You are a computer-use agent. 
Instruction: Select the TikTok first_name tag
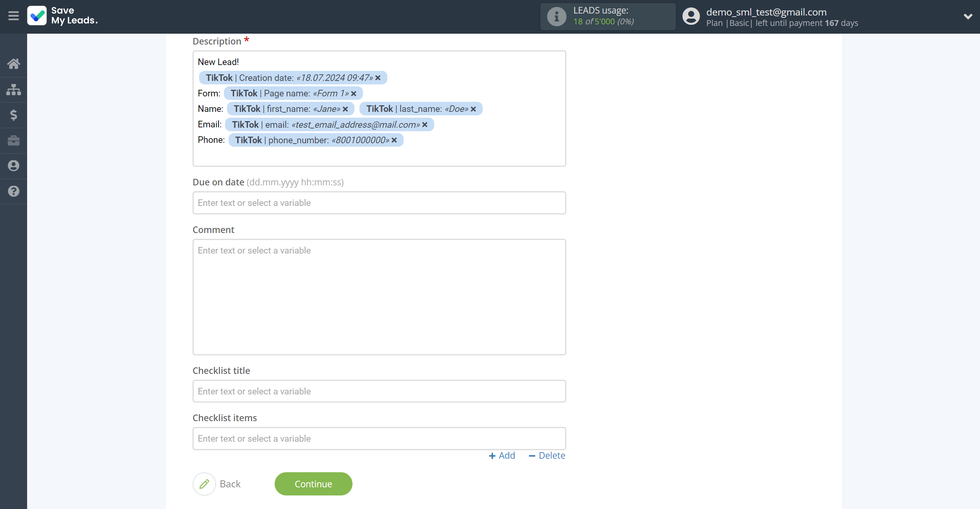point(291,109)
